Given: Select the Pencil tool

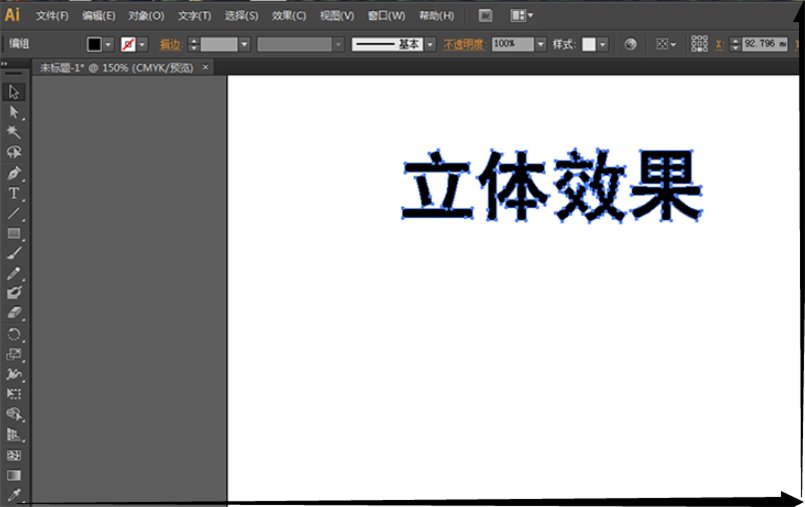Looking at the screenshot, I should [14, 273].
